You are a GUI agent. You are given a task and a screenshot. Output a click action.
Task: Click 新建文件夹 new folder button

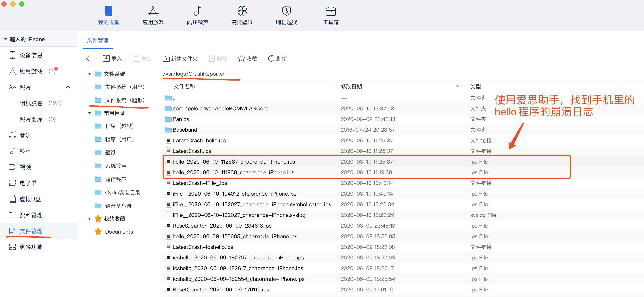tap(180, 58)
